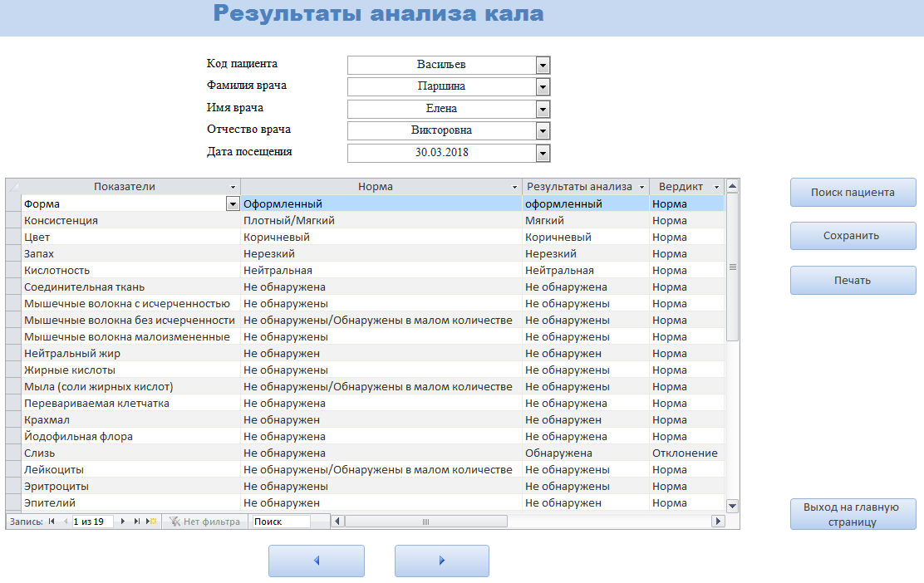Select the row selector for 'Эпителий' row
This screenshot has width=924, height=583.
click(13, 503)
